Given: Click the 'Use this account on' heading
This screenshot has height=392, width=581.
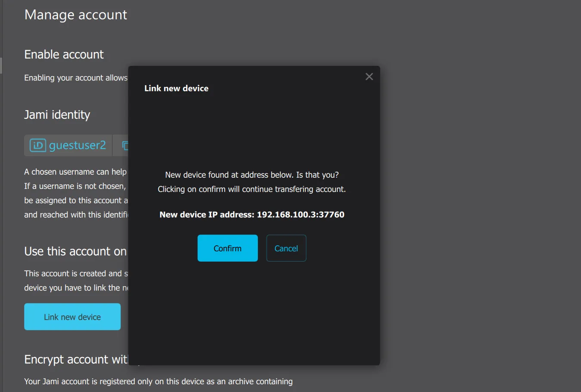Looking at the screenshot, I should [x=75, y=251].
